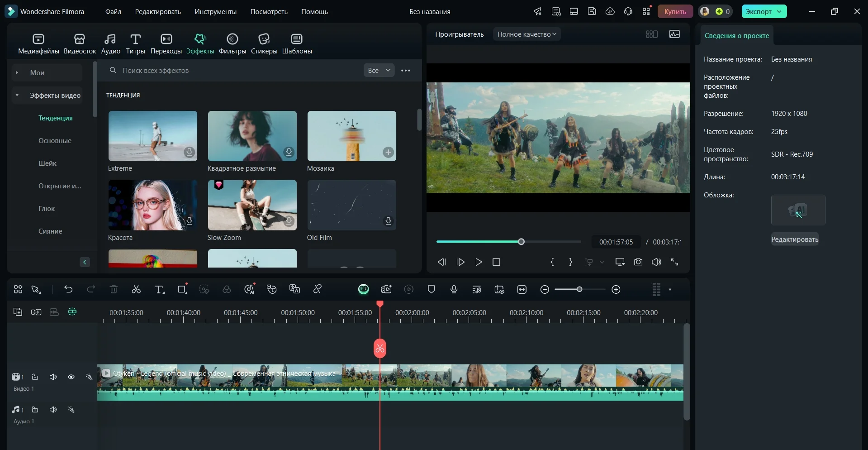Image resolution: width=868 pixels, height=450 pixels.
Task: Open timeline layout options dropdown
Action: pyautogui.click(x=670, y=290)
